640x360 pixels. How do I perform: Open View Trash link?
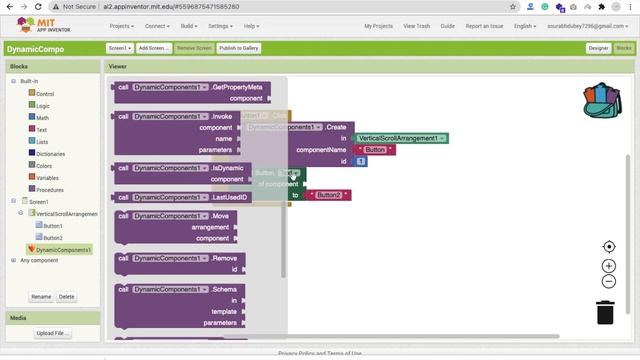point(416,26)
